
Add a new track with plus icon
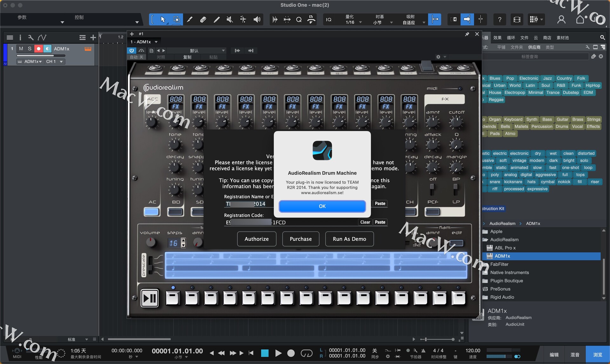93,37
